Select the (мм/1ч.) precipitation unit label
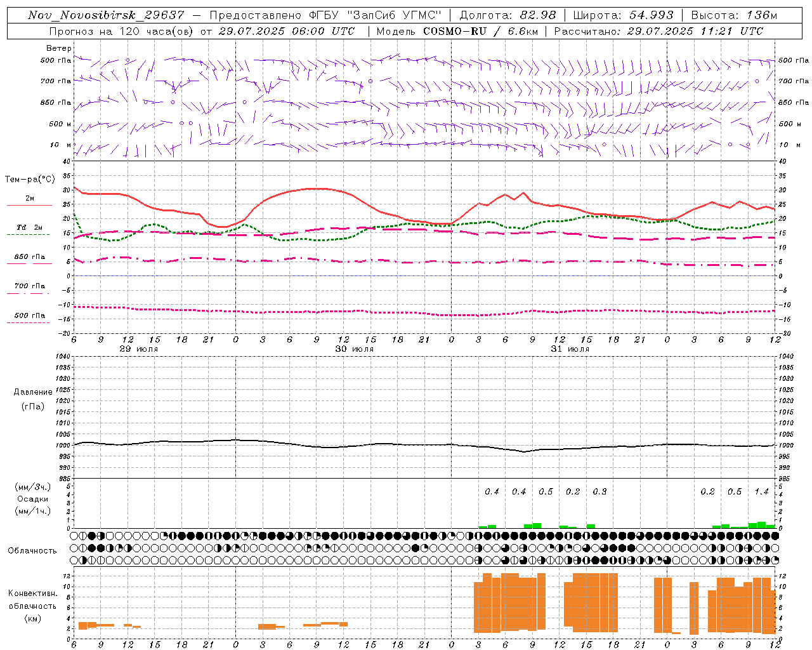This screenshot has height=650, width=812. (33, 511)
